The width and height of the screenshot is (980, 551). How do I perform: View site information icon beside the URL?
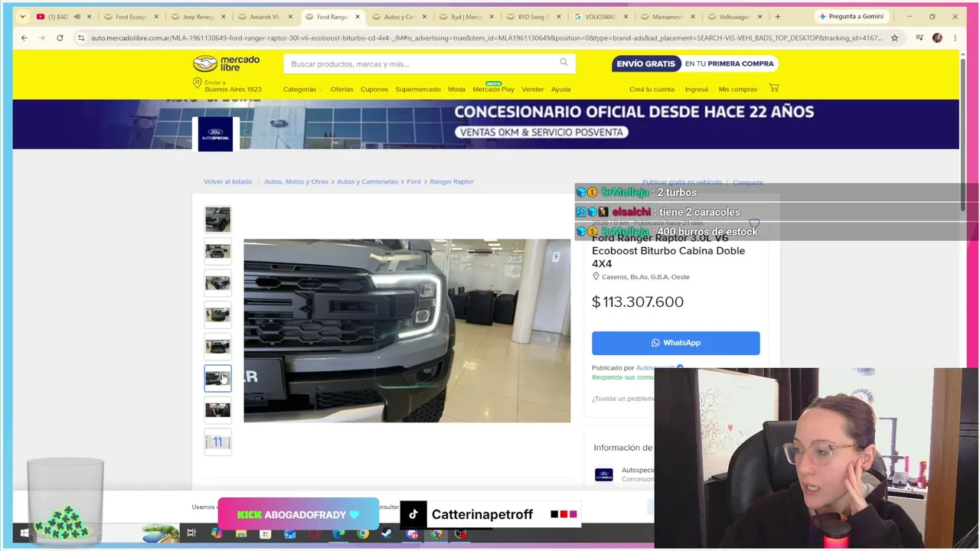pos(81,37)
